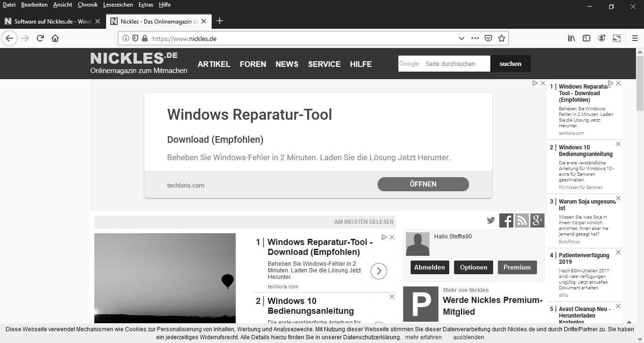
Task: Go back with the browser back arrow
Action: pyautogui.click(x=9, y=38)
